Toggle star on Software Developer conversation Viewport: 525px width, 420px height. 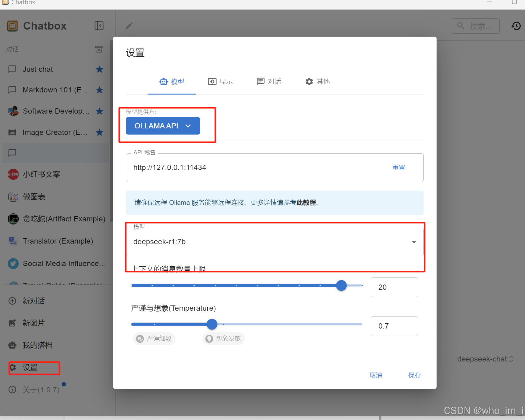pyautogui.click(x=99, y=111)
